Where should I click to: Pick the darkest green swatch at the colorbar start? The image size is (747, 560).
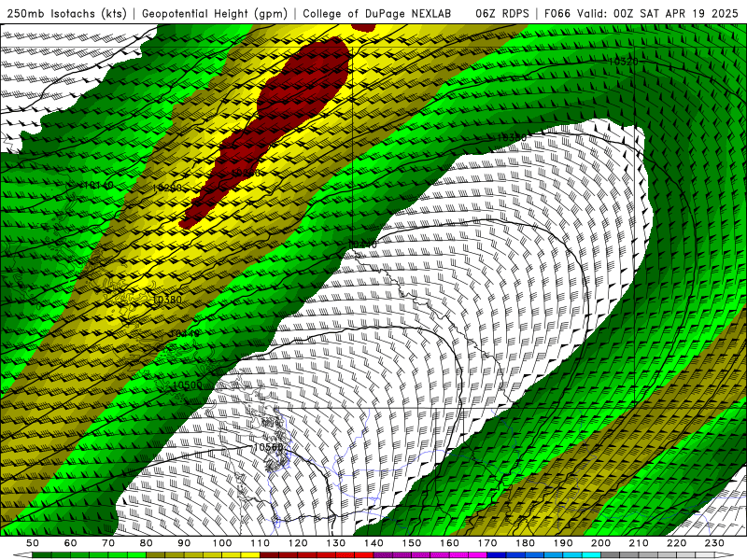[42, 554]
